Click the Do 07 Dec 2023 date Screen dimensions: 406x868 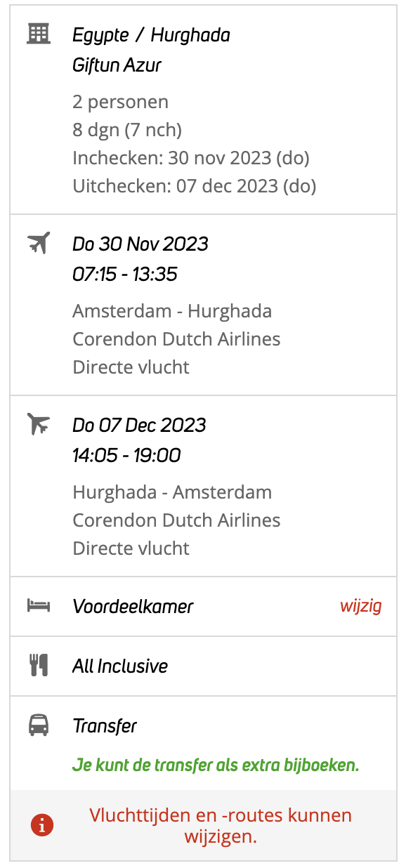(x=139, y=425)
